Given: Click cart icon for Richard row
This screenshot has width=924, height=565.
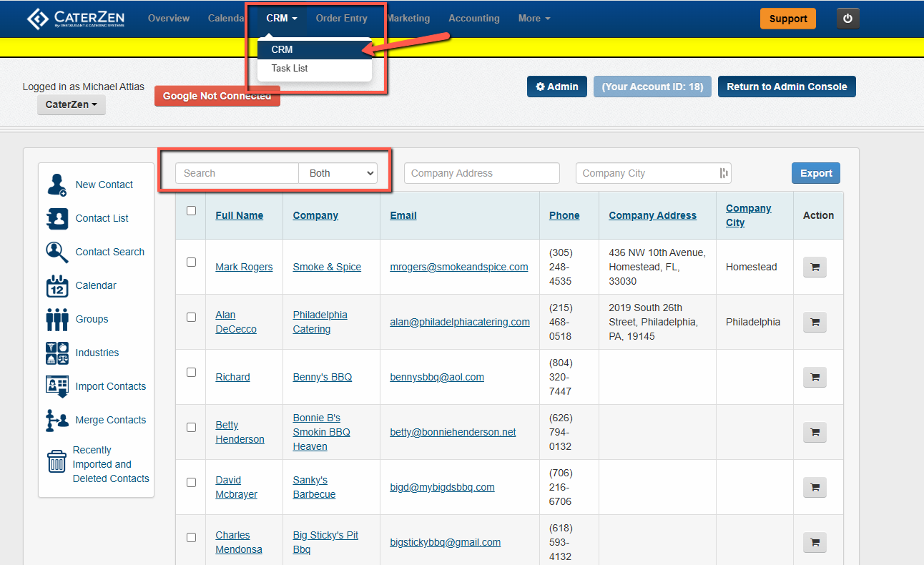Looking at the screenshot, I should pyautogui.click(x=815, y=378).
